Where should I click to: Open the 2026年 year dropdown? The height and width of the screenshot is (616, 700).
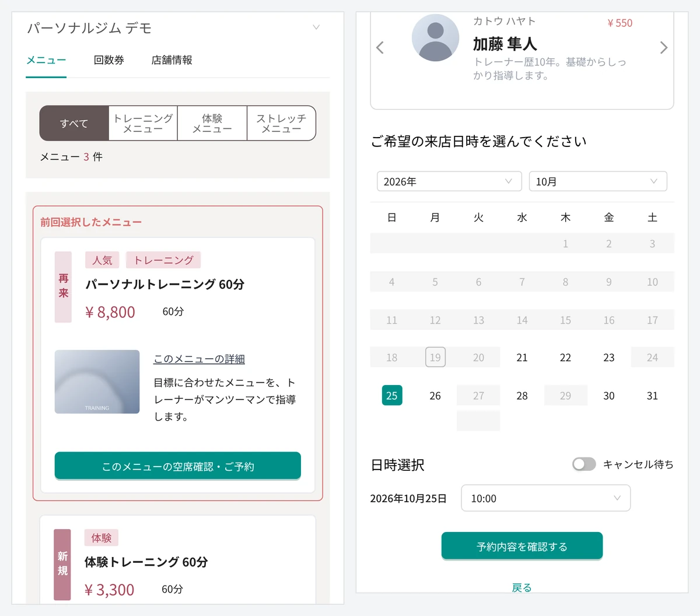click(x=449, y=181)
